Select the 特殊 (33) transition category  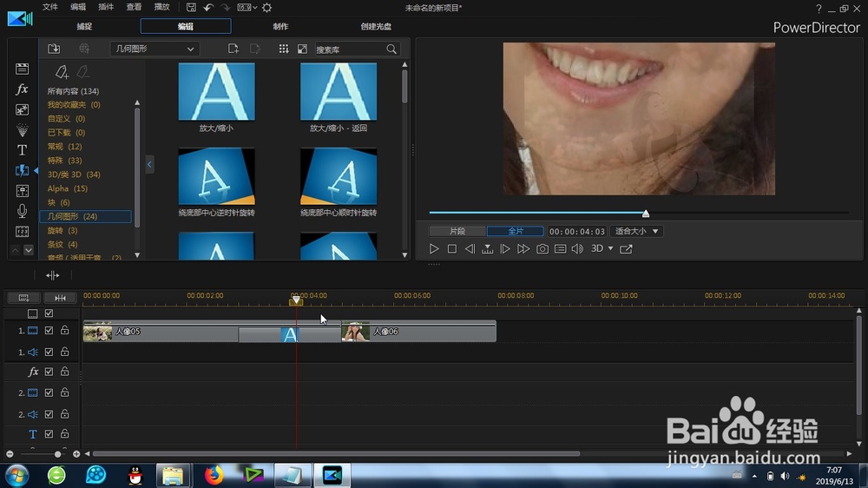64,160
